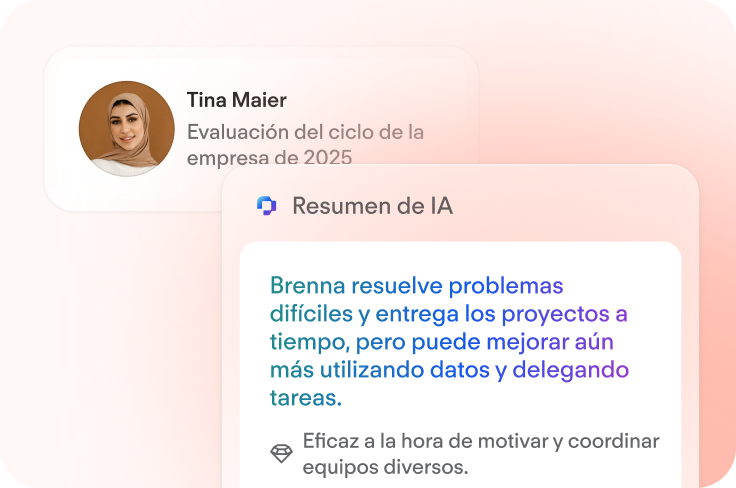Click the AI summary logo icon
This screenshot has height=488, width=736.
pos(267,206)
